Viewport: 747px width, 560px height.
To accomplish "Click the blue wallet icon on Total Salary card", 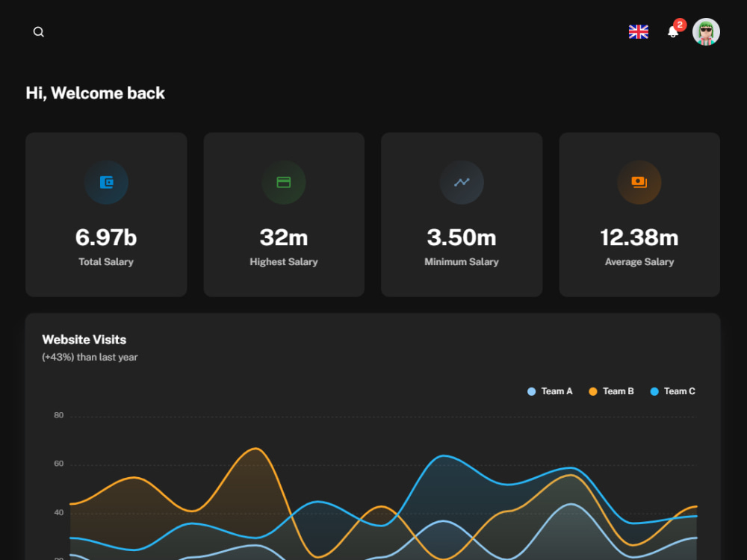I will [106, 182].
